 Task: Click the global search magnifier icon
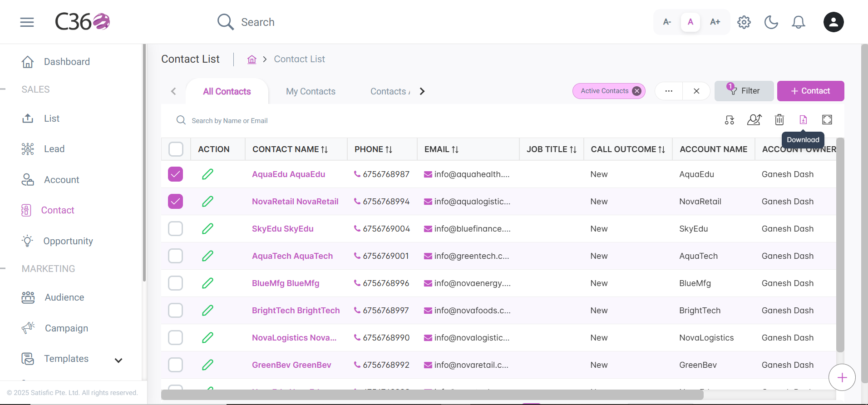coord(225,22)
